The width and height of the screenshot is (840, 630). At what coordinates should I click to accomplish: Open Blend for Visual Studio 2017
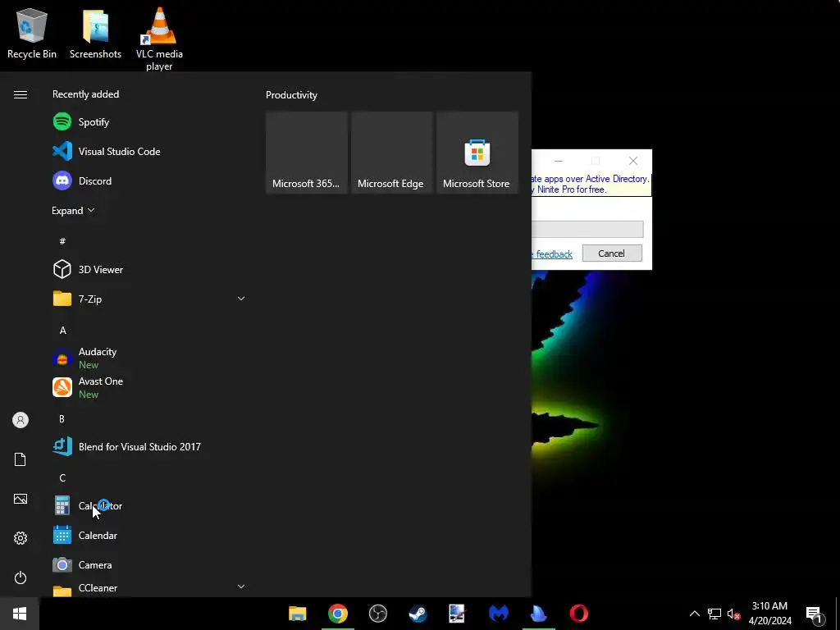click(148, 447)
